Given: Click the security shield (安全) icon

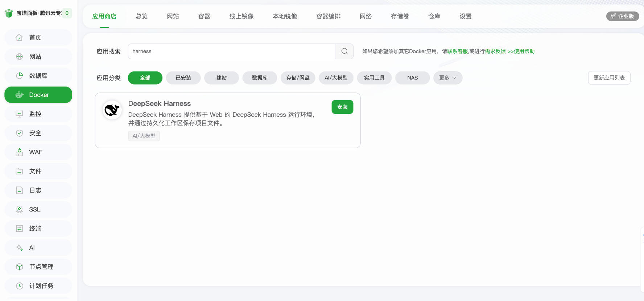Looking at the screenshot, I should click(20, 133).
